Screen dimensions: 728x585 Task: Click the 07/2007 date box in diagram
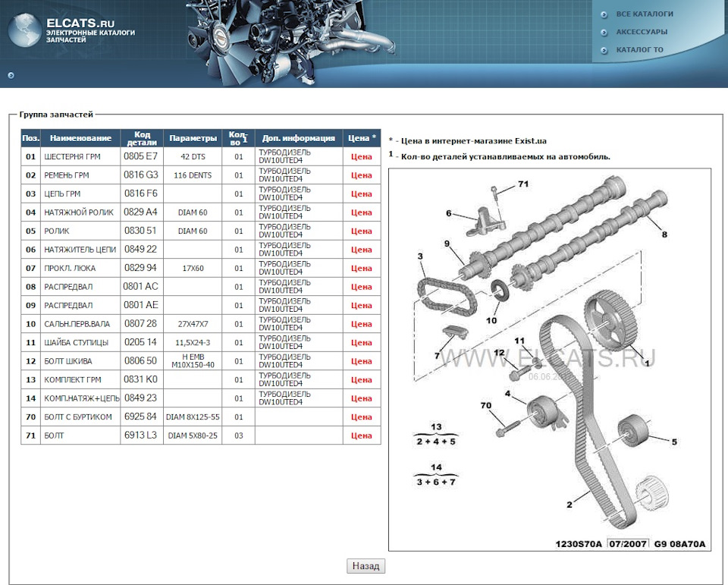628,543
